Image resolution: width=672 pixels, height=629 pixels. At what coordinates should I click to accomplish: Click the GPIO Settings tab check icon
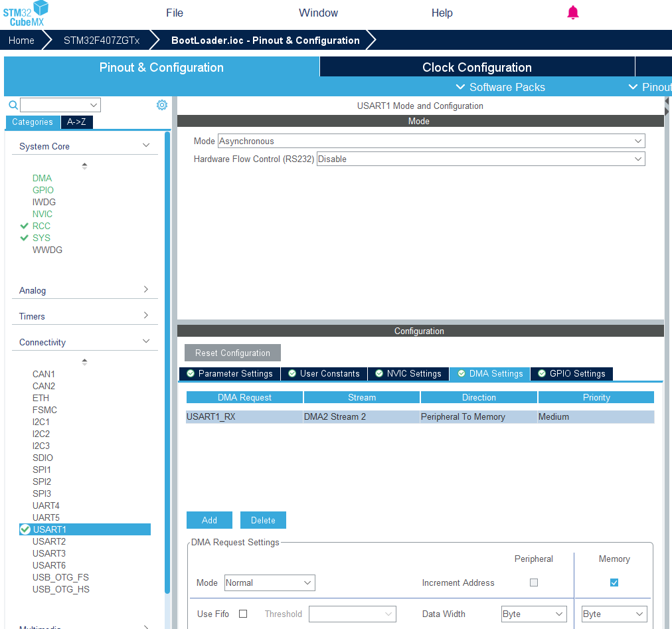coord(542,373)
